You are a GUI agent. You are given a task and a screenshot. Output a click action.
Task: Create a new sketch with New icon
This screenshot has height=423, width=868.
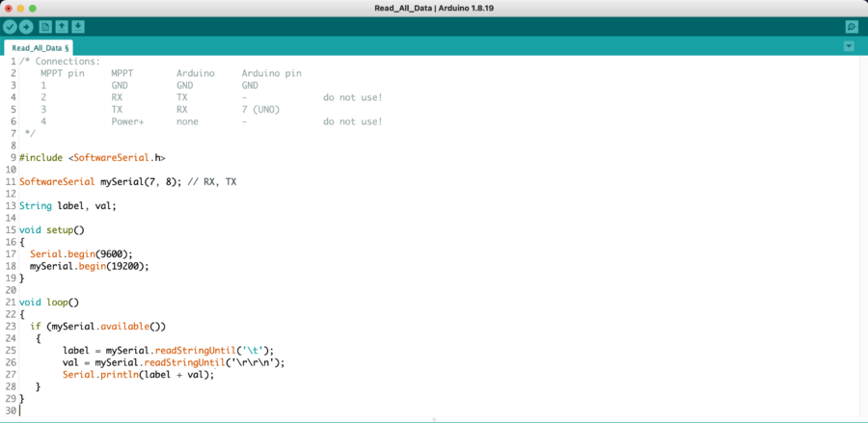[x=45, y=27]
